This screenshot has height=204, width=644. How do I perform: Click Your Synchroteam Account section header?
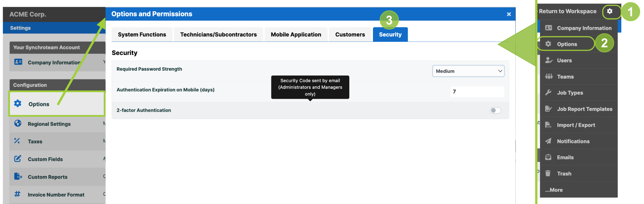tap(46, 48)
